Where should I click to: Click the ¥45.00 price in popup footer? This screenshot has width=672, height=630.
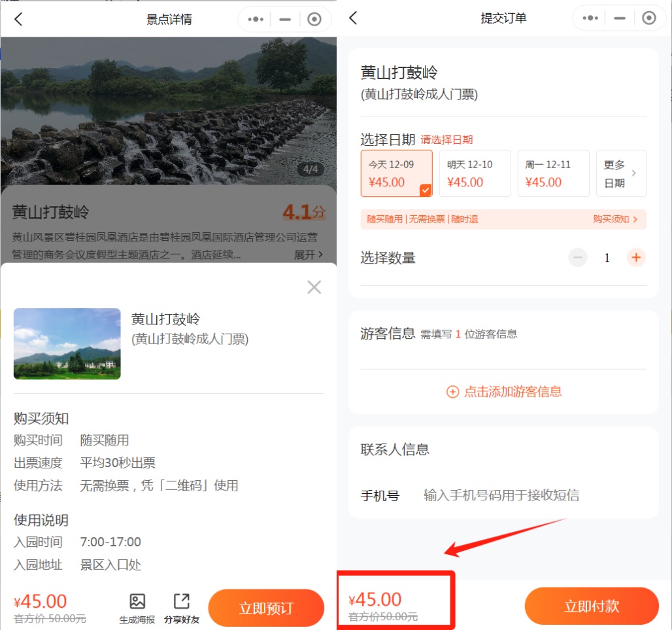pos(41,601)
